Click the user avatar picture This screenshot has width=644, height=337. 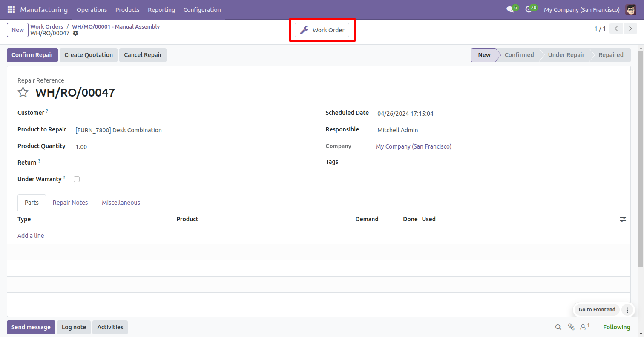click(631, 9)
